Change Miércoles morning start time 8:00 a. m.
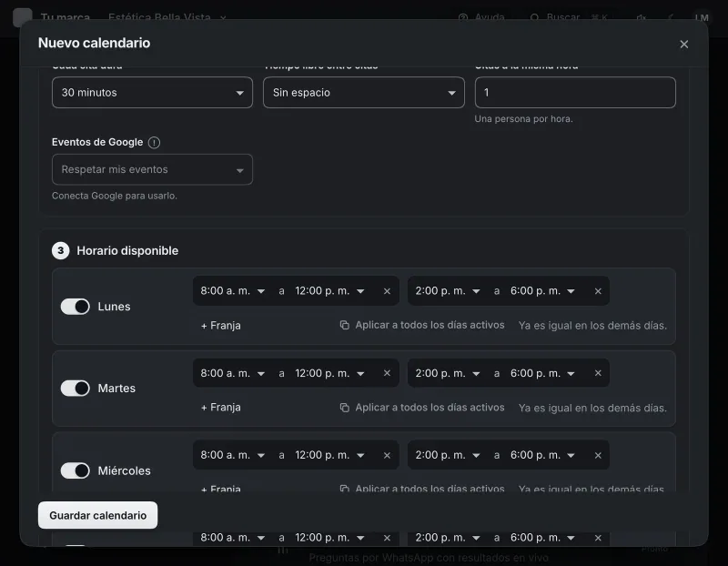Viewport: 728px width, 566px height. point(233,456)
